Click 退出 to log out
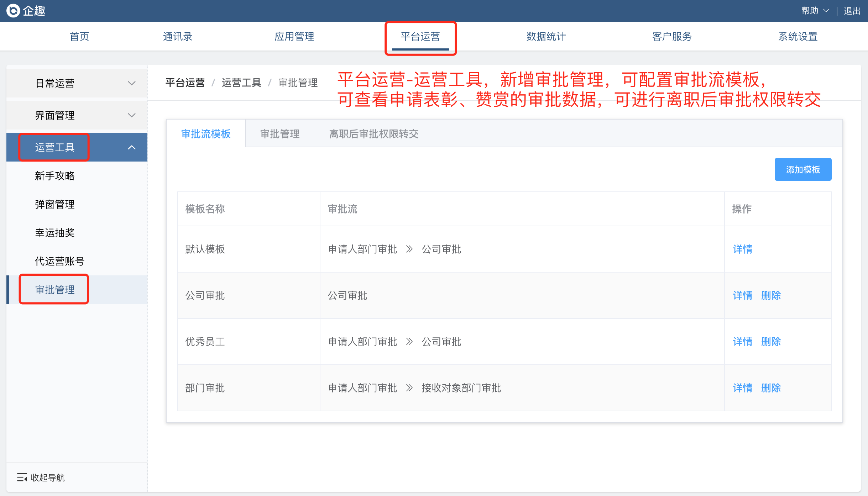Image resolution: width=868 pixels, height=496 pixels. (x=852, y=11)
